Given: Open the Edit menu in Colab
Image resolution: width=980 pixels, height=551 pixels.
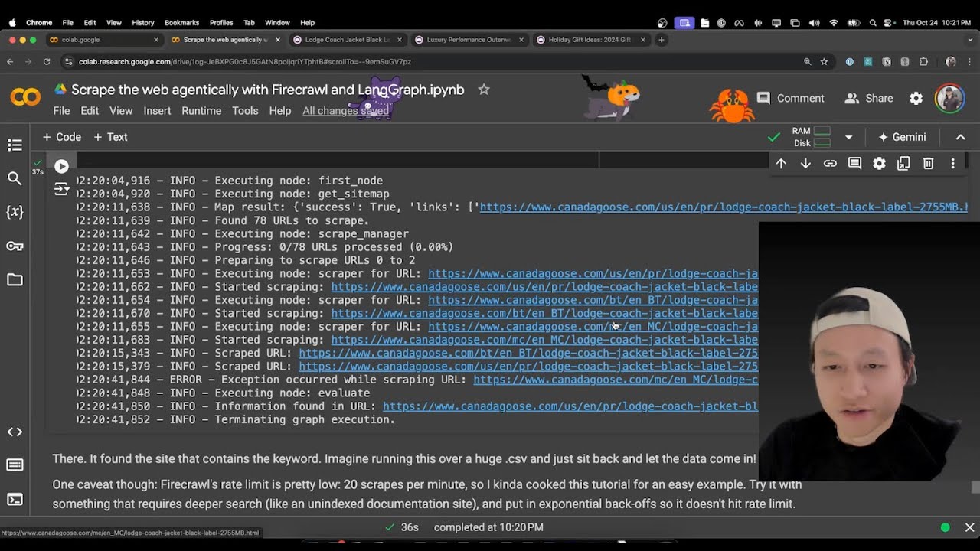Looking at the screenshot, I should click(90, 111).
